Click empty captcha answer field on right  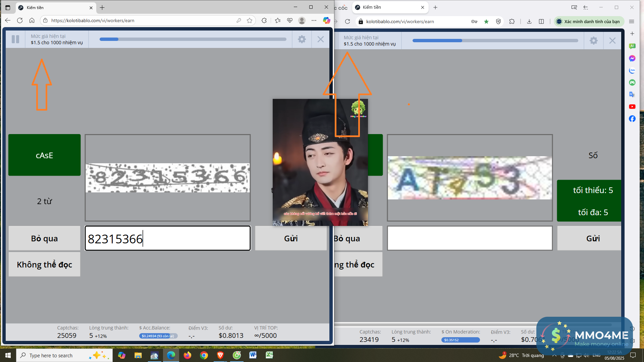click(470, 238)
